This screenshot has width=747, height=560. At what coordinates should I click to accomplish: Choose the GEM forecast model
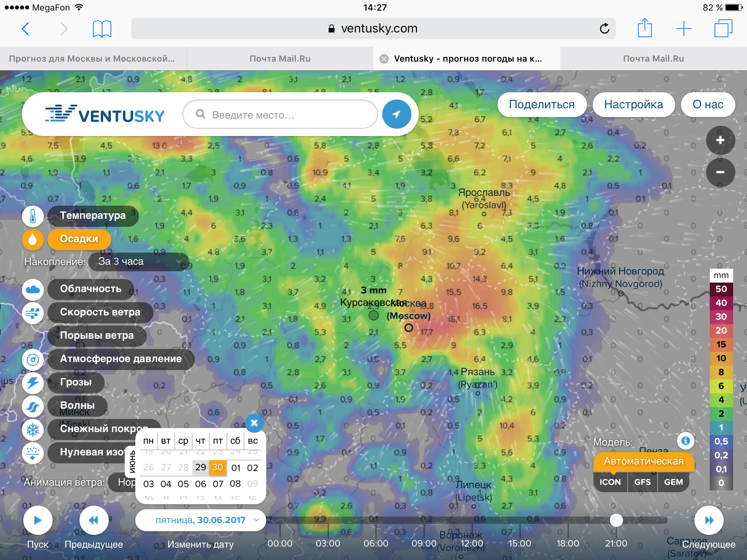(673, 482)
